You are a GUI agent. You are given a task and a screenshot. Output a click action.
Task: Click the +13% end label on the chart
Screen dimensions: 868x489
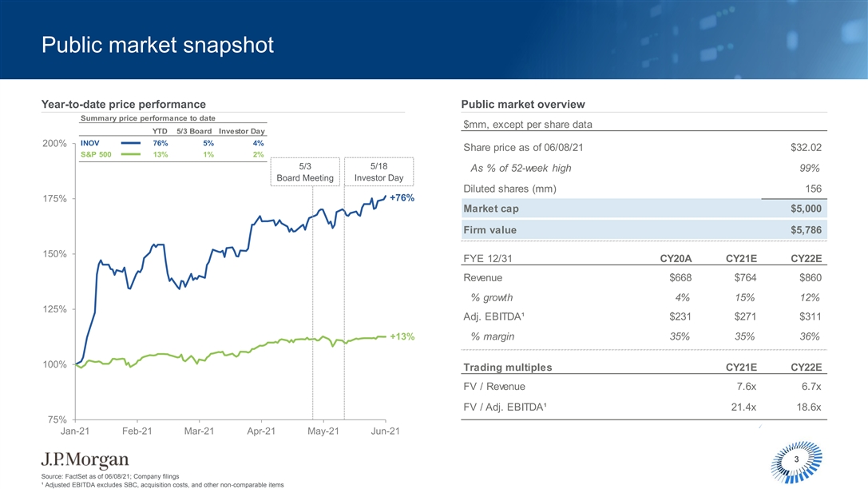click(x=402, y=337)
